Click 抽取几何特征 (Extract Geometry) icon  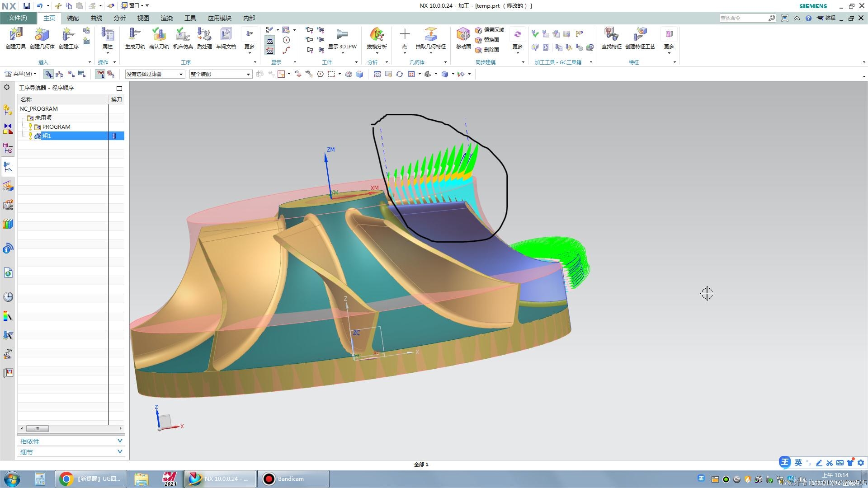point(431,38)
